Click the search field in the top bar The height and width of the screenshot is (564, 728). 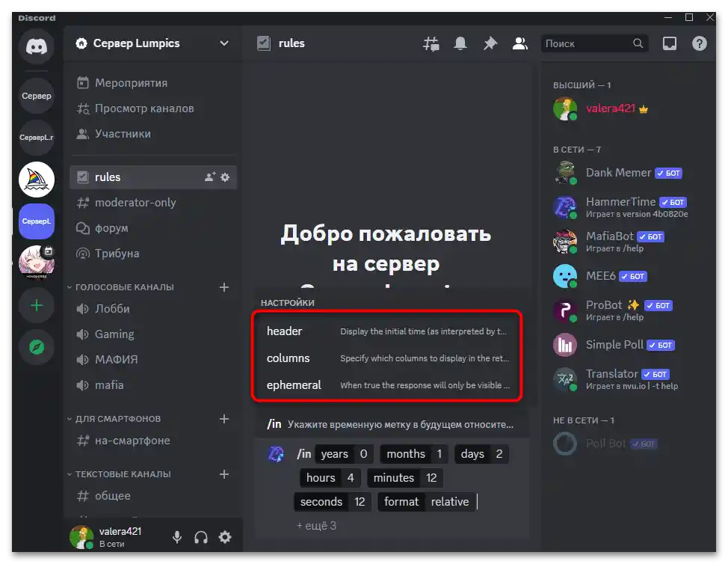(594, 43)
